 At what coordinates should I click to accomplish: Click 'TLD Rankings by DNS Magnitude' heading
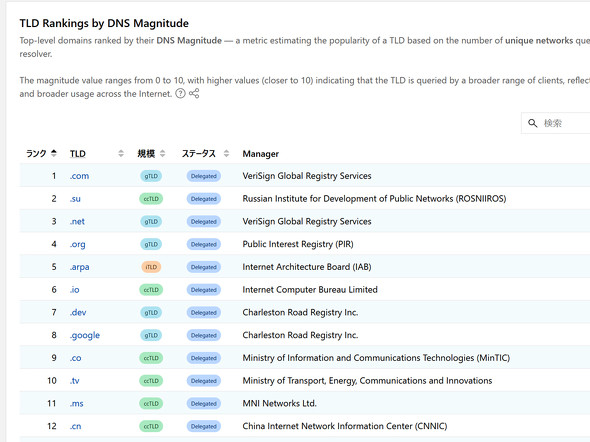pos(104,23)
